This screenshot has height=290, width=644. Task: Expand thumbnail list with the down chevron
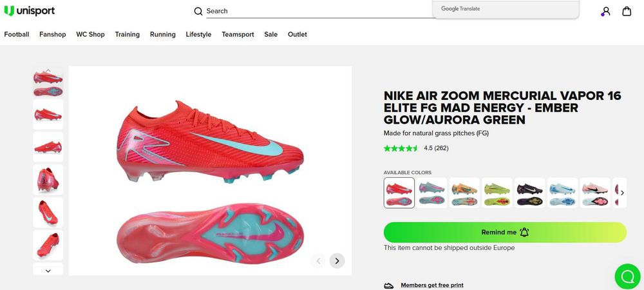(48, 271)
